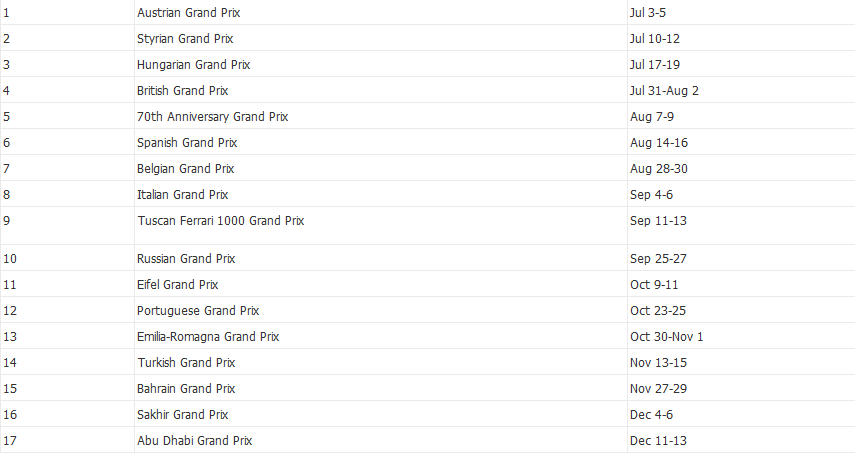This screenshot has width=855, height=453.
Task: Select the Jul 31-Aug 2 date cell
Action: point(664,91)
